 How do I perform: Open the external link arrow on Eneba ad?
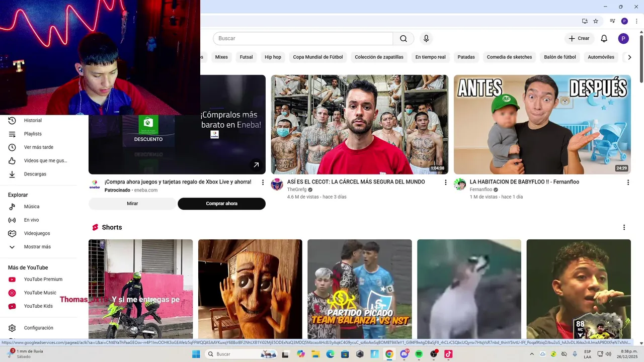point(256,164)
